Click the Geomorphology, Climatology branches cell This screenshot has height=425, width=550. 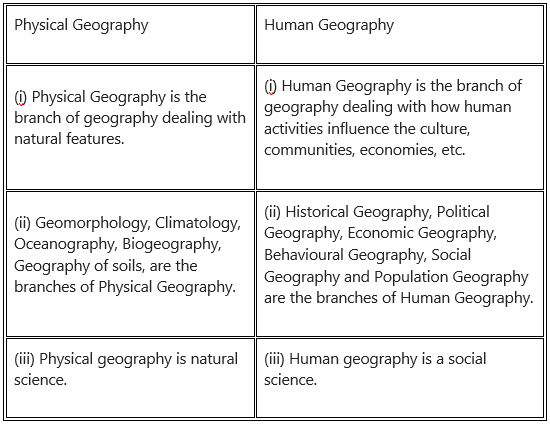[x=130, y=264]
